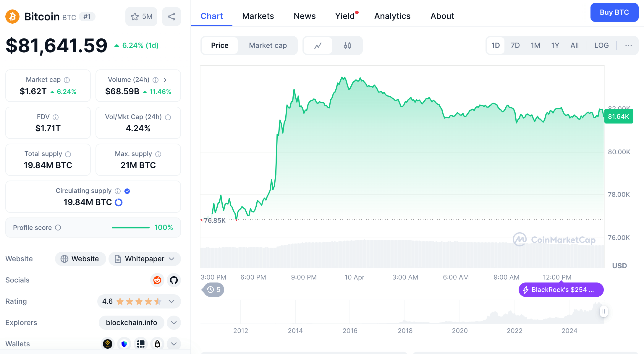The image size is (644, 354).
Task: Open Bitcoin's GitHub page
Action: [174, 280]
